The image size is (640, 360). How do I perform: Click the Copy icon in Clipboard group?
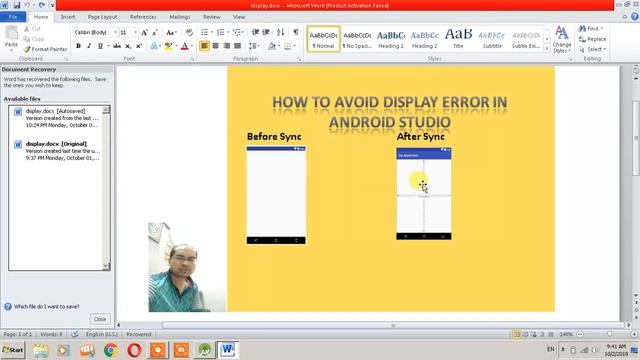point(27,39)
